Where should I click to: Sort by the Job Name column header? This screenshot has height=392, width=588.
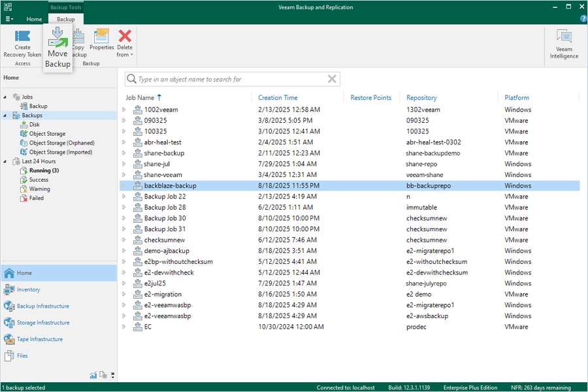point(140,97)
